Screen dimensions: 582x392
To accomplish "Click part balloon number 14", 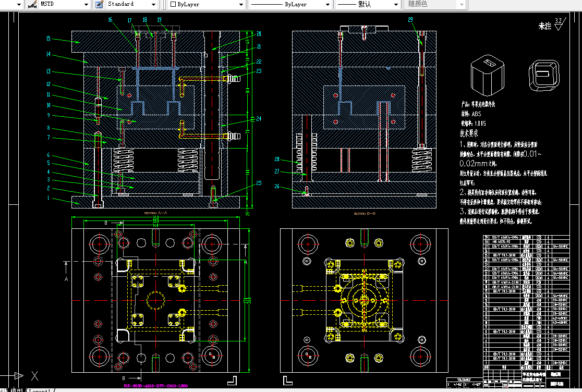I will (48, 54).
